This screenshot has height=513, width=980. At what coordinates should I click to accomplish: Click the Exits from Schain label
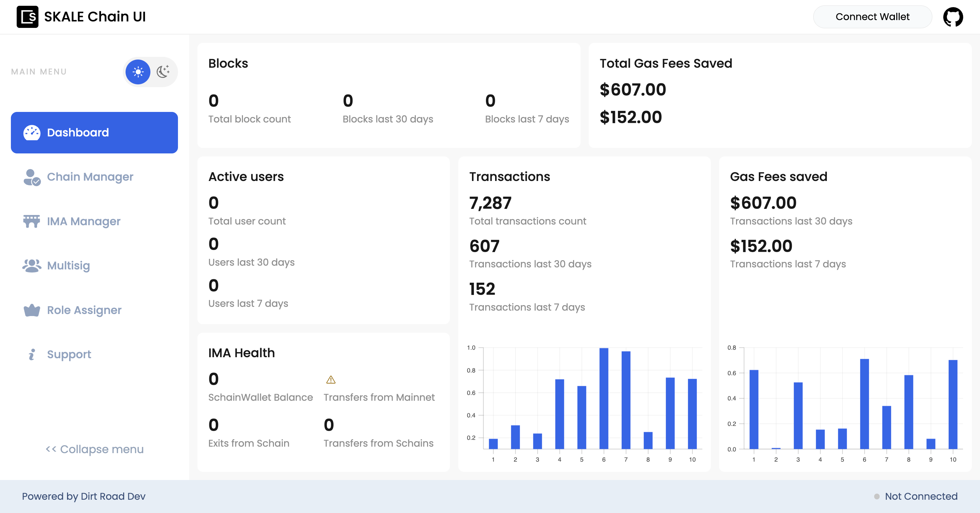[249, 443]
